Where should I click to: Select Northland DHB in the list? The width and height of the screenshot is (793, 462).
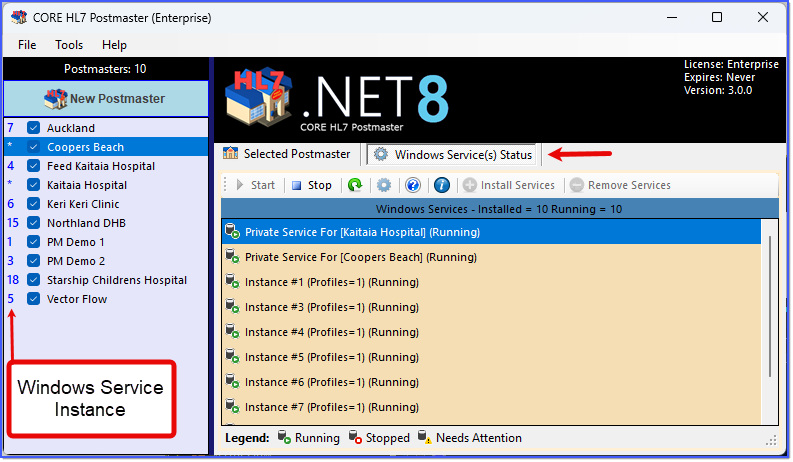tap(86, 223)
